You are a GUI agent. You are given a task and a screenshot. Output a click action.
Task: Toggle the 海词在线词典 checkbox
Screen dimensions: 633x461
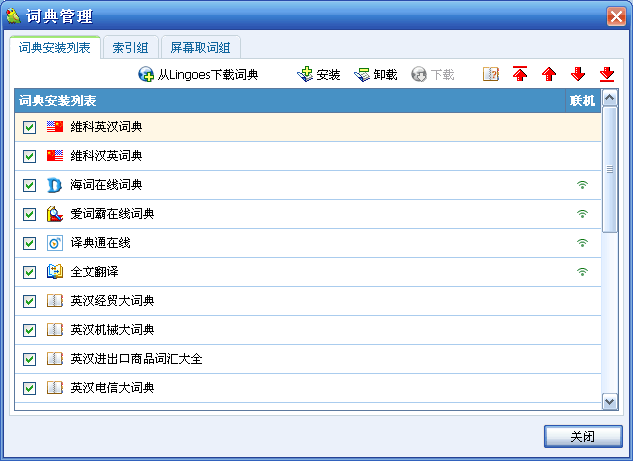pyautogui.click(x=29, y=185)
